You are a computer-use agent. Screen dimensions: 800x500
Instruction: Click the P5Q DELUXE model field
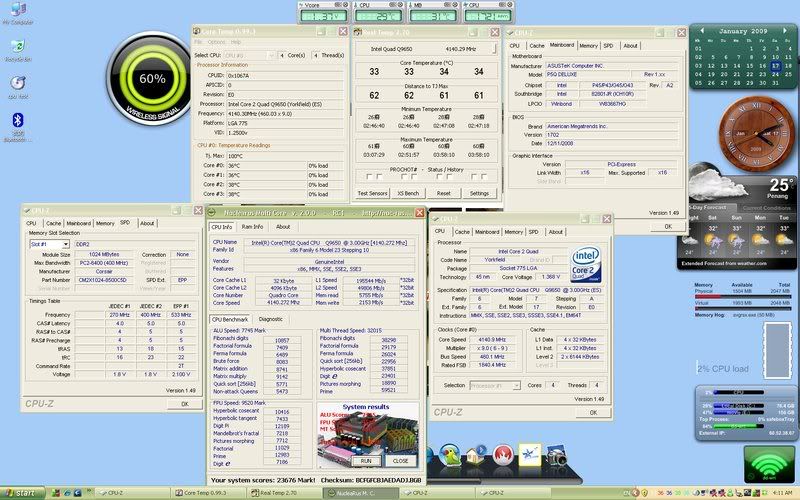click(x=588, y=74)
